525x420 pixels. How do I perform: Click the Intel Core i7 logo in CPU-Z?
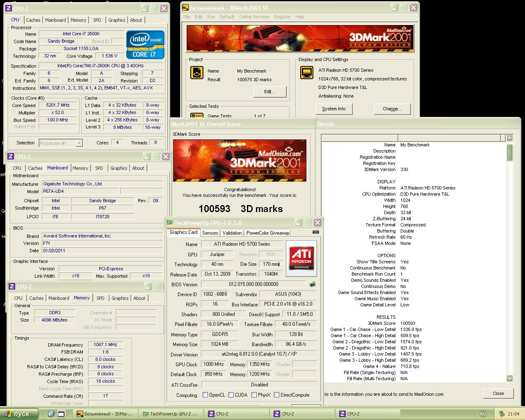pos(145,44)
